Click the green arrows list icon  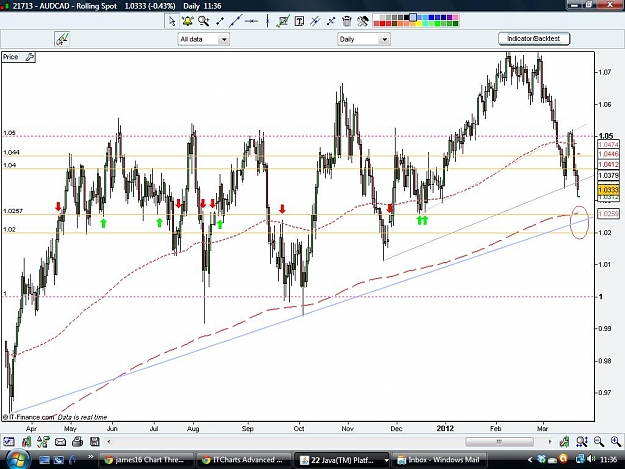tap(43, 442)
